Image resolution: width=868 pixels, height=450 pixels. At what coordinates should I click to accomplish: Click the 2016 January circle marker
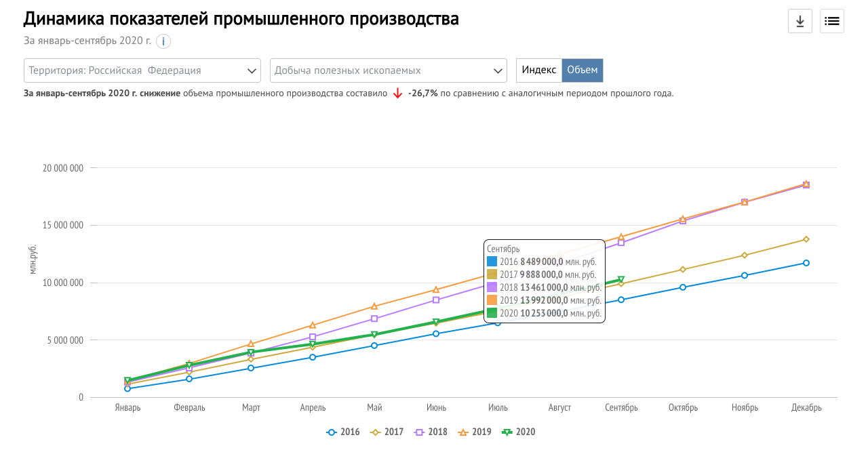coord(127,388)
